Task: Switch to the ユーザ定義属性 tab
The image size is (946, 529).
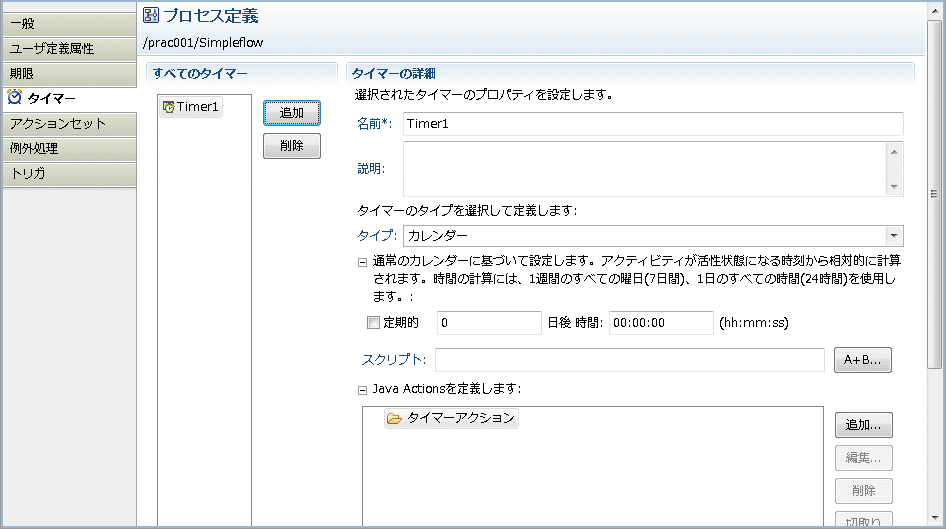Action: pyautogui.click(x=69, y=48)
